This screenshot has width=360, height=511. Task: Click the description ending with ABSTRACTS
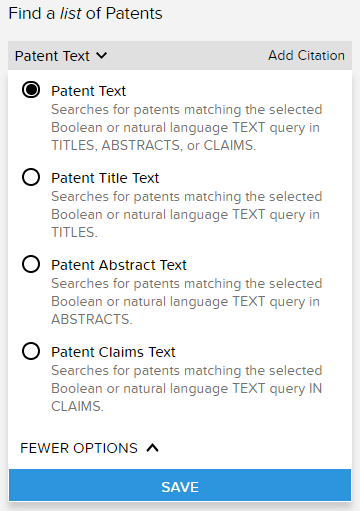187,301
